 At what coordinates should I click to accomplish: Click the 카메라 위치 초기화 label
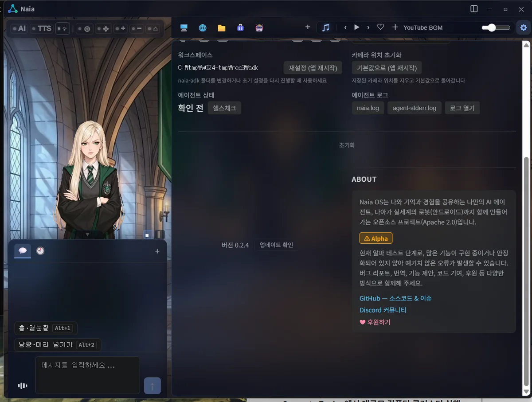click(376, 55)
